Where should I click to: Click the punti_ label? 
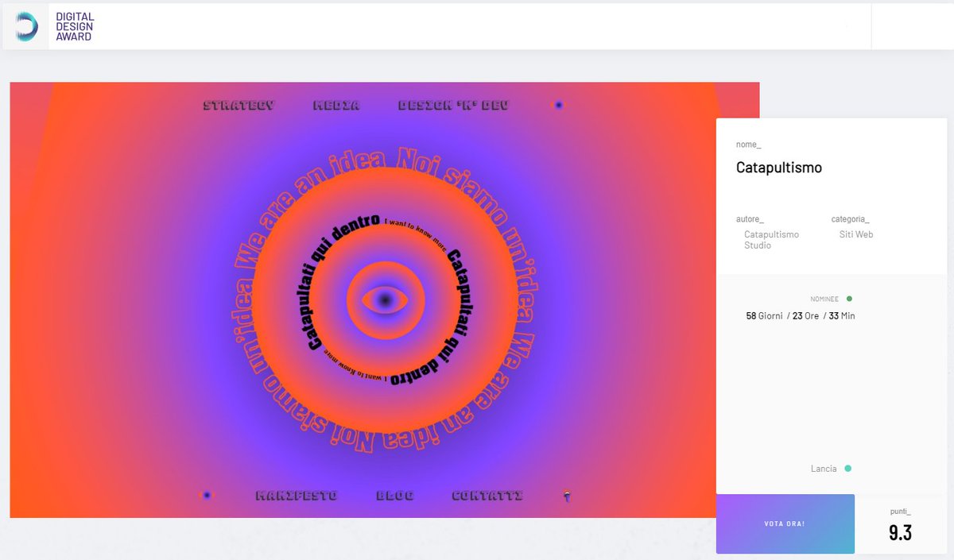click(x=901, y=512)
